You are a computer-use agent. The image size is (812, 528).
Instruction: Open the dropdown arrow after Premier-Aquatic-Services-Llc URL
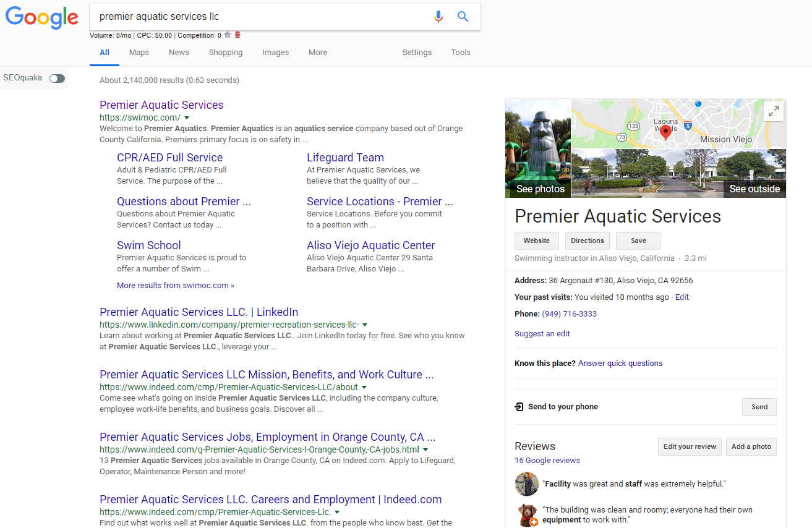coord(337,512)
